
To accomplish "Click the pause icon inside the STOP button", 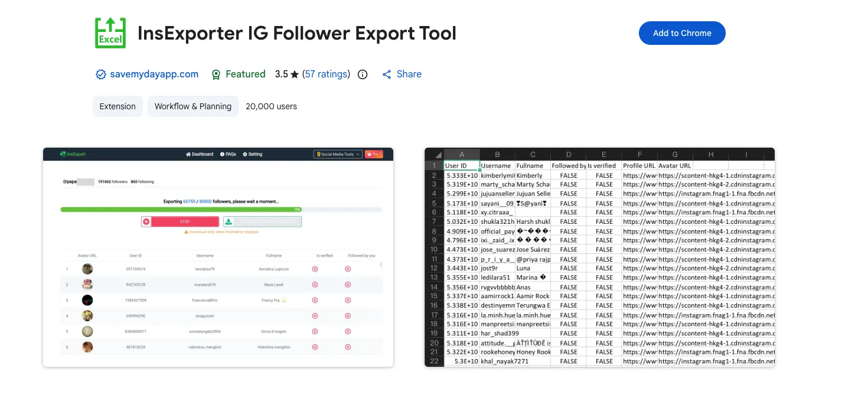I will pyautogui.click(x=146, y=221).
